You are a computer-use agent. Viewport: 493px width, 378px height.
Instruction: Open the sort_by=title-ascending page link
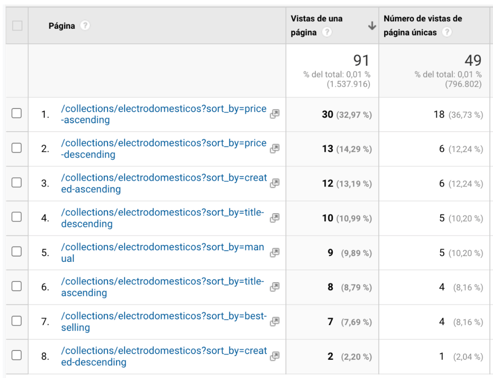point(162,287)
